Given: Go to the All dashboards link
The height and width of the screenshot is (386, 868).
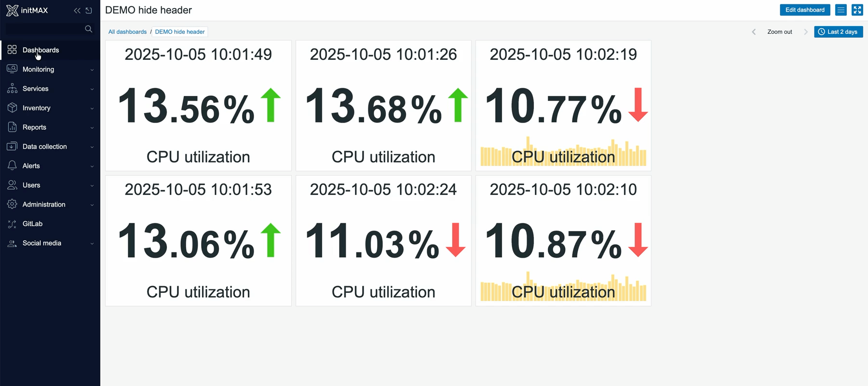Looking at the screenshot, I should click(x=127, y=32).
